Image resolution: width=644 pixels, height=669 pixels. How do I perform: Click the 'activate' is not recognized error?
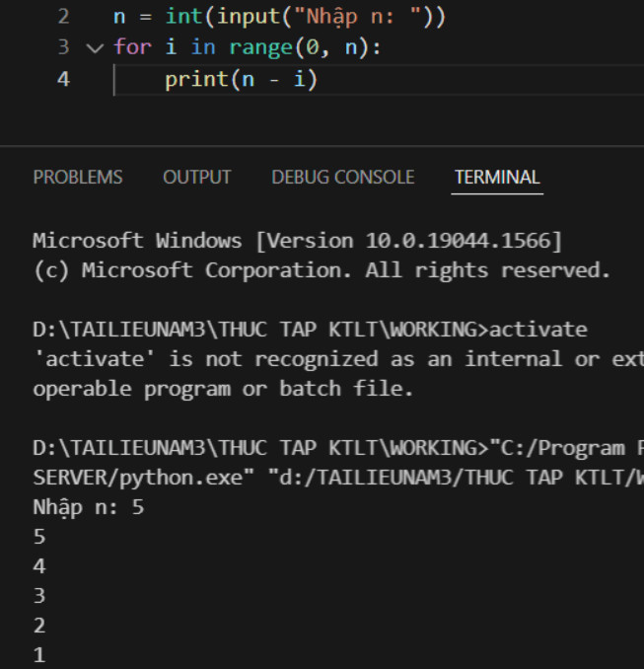click(x=338, y=359)
